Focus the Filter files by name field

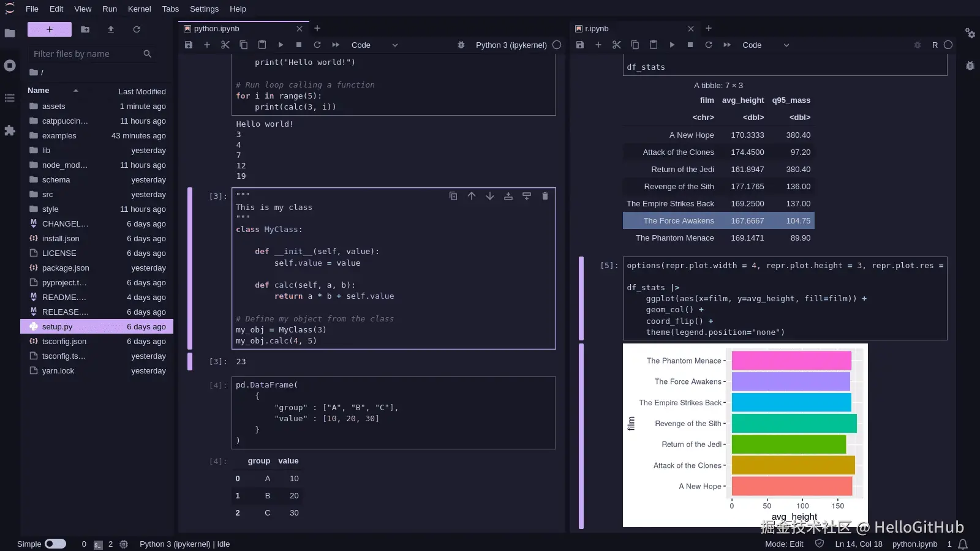92,54
